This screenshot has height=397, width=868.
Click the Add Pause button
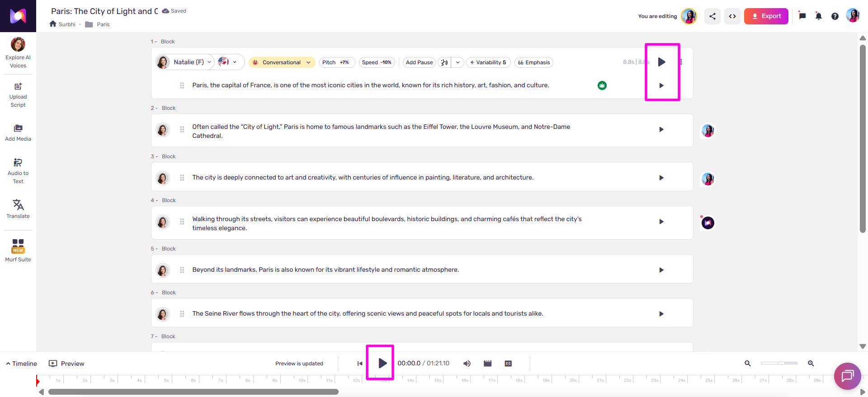(419, 62)
